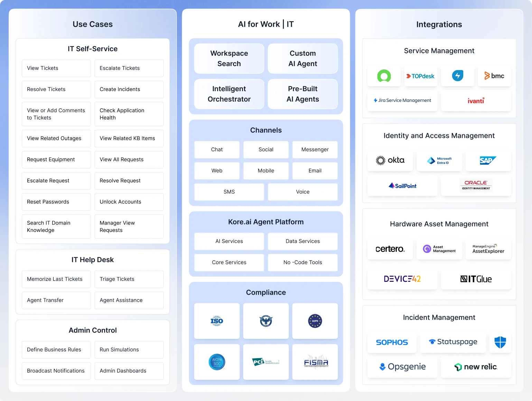The height and width of the screenshot is (401, 532).
Task: Select the Intelligent Orchestrator card
Action: click(x=229, y=94)
